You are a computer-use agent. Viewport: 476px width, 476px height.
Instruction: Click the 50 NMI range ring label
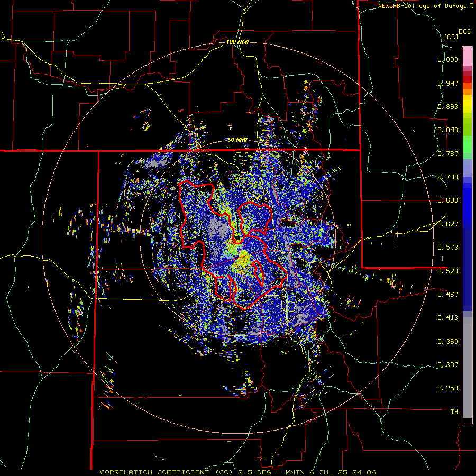[237, 140]
